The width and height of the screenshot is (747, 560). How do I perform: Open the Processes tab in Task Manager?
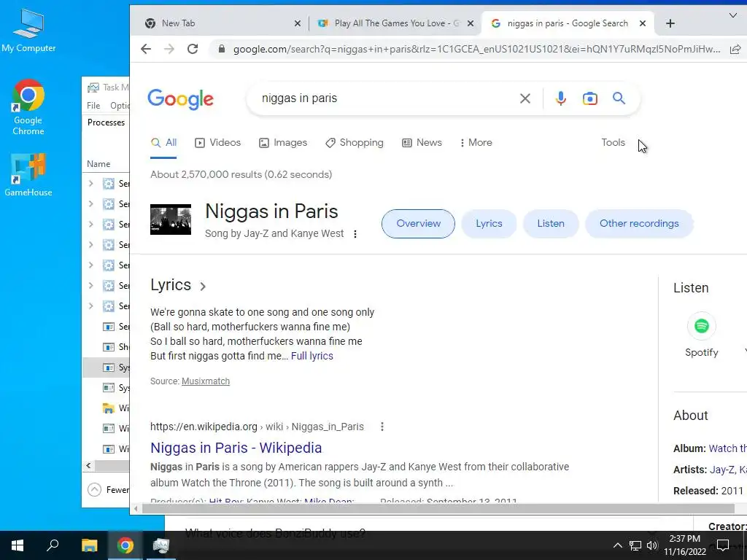[x=106, y=122]
